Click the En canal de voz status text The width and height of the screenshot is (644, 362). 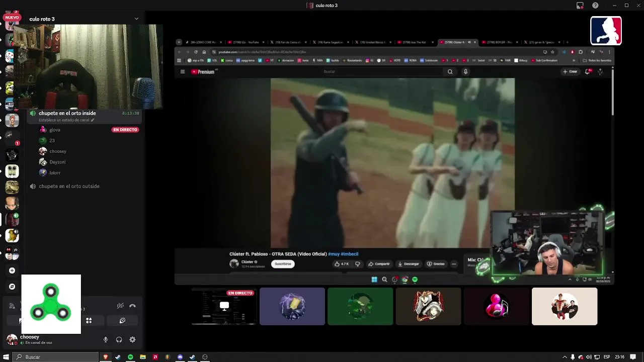pyautogui.click(x=39, y=343)
